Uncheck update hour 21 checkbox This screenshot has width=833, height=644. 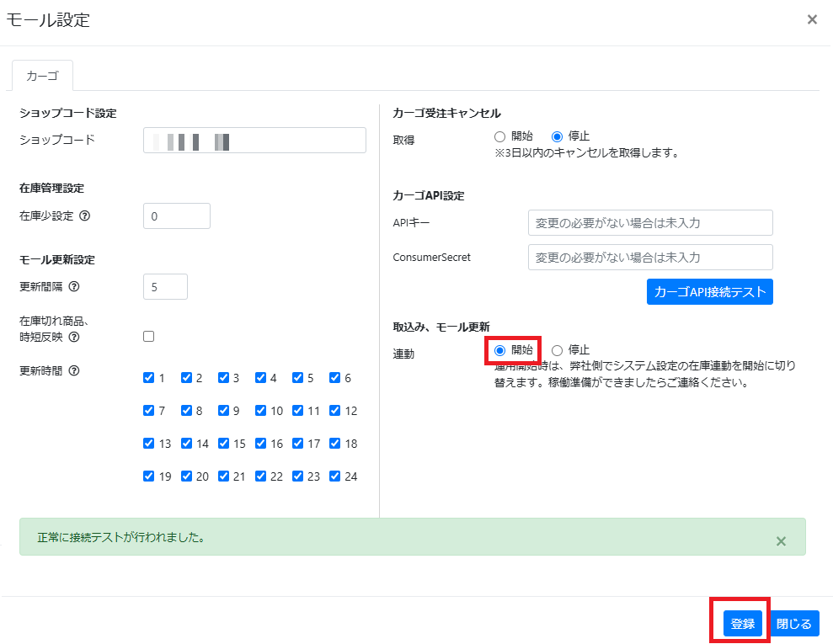223,476
